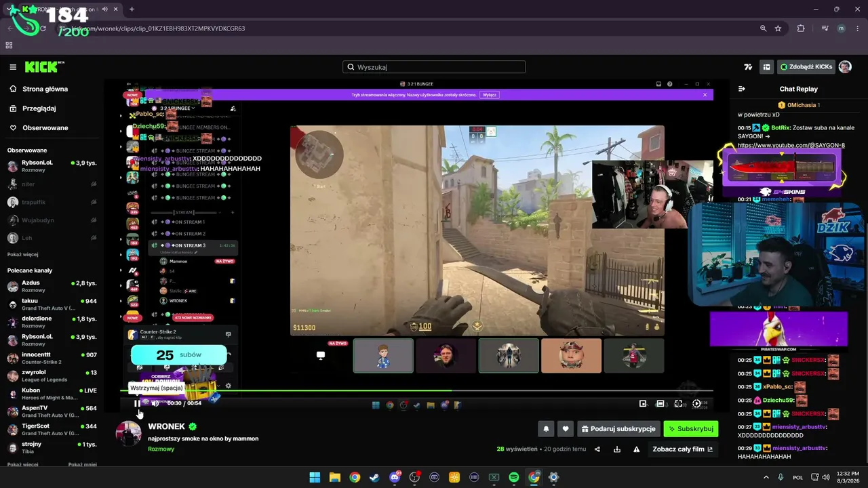The width and height of the screenshot is (868, 488).
Task: Toggle picture-in-picture mode for the clip
Action: coord(643,403)
